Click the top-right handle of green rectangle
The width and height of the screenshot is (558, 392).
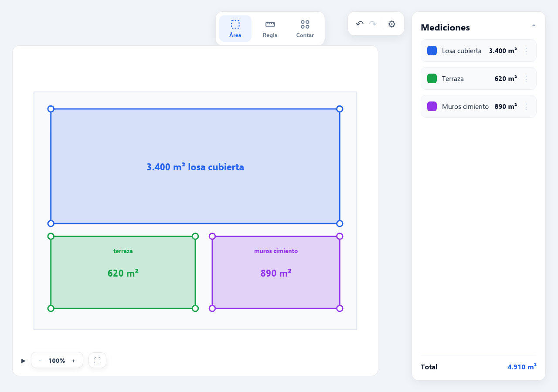coord(195,236)
